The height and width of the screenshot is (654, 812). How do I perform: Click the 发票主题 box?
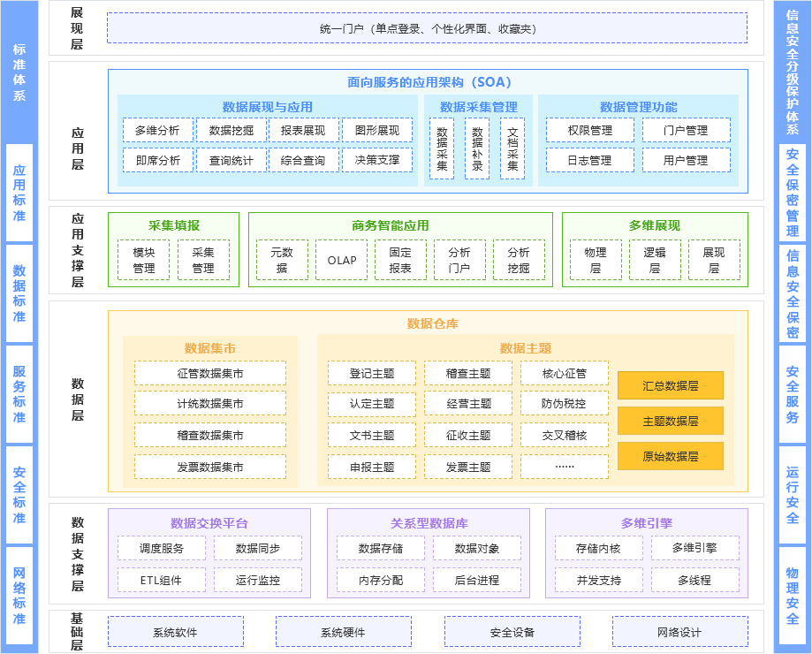(467, 467)
